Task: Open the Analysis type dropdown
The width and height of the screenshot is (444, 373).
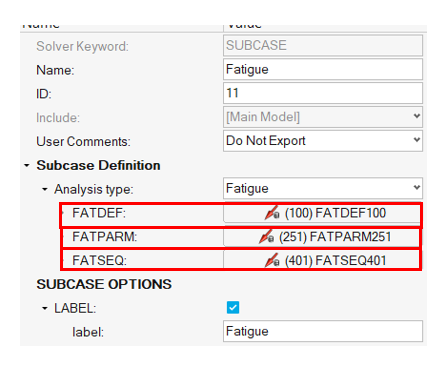Action: click(x=323, y=188)
